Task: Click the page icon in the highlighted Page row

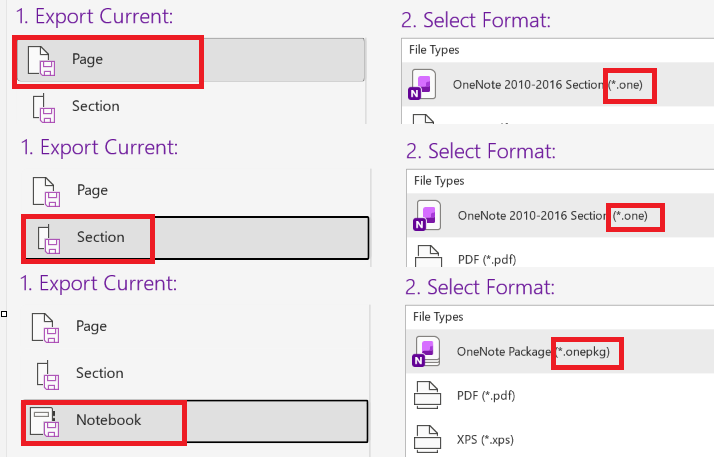Action: [x=41, y=60]
